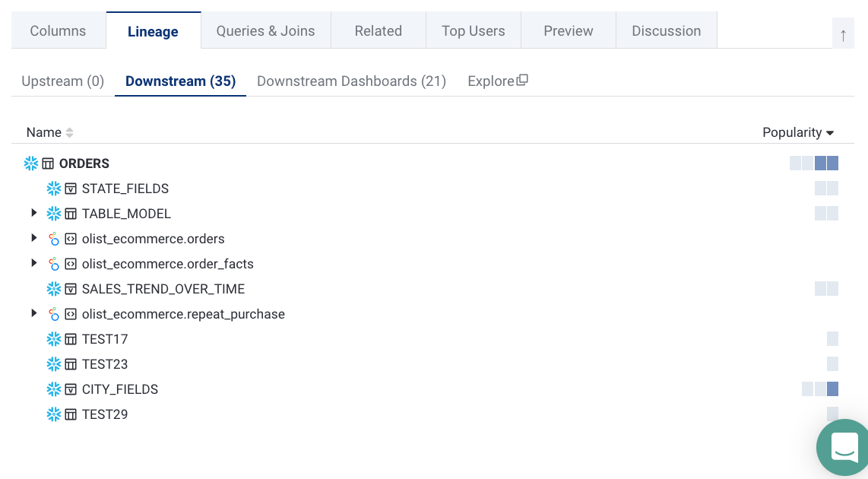Expand olist_ecommerce.orders lineage node
The height and width of the screenshot is (479, 868).
point(33,238)
